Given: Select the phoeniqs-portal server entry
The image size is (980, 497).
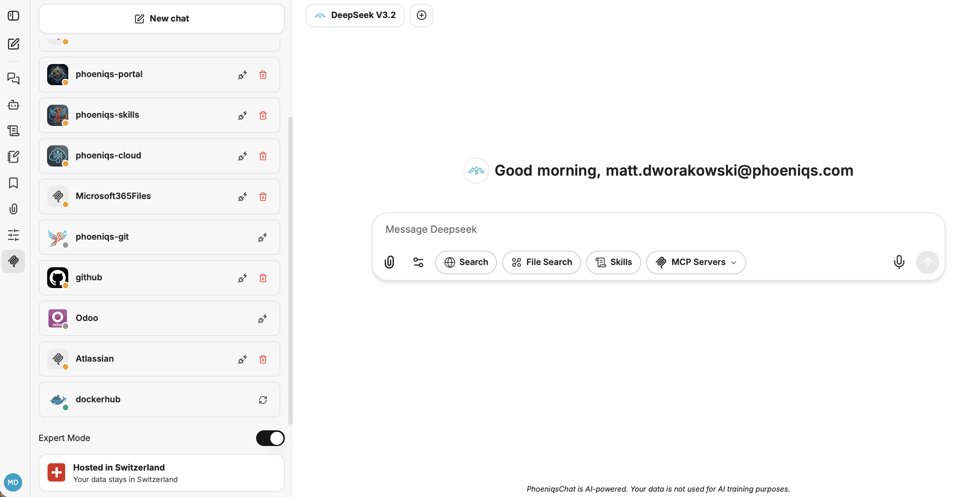Looking at the screenshot, I should point(159,75).
